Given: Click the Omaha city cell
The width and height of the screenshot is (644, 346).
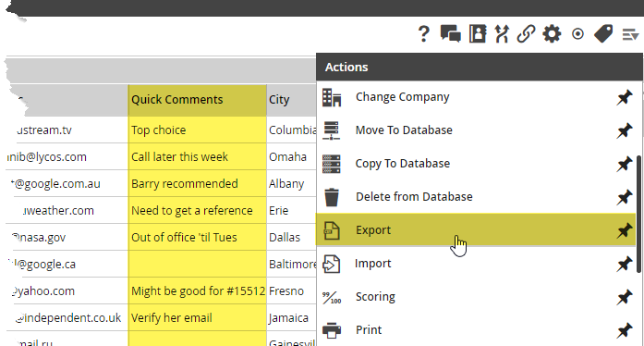Looking at the screenshot, I should (292, 156).
